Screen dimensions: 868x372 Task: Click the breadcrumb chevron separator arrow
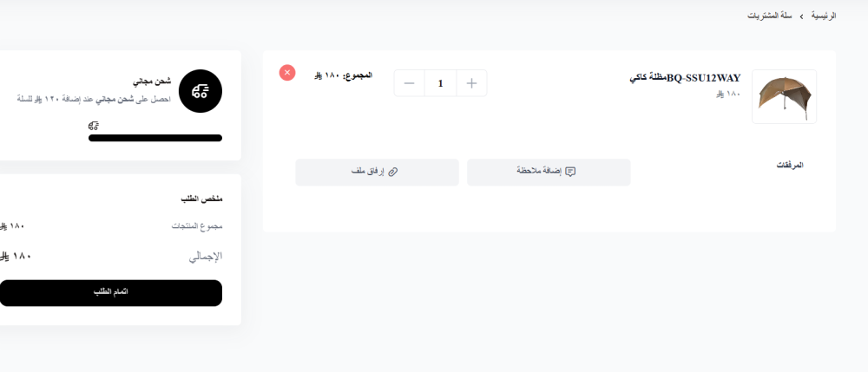801,16
